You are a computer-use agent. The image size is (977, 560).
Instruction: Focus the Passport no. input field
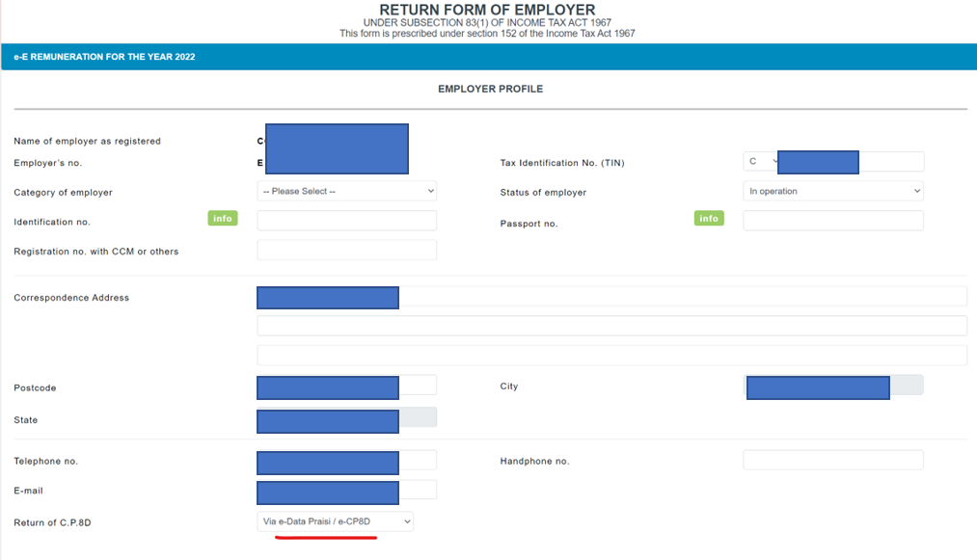point(833,221)
